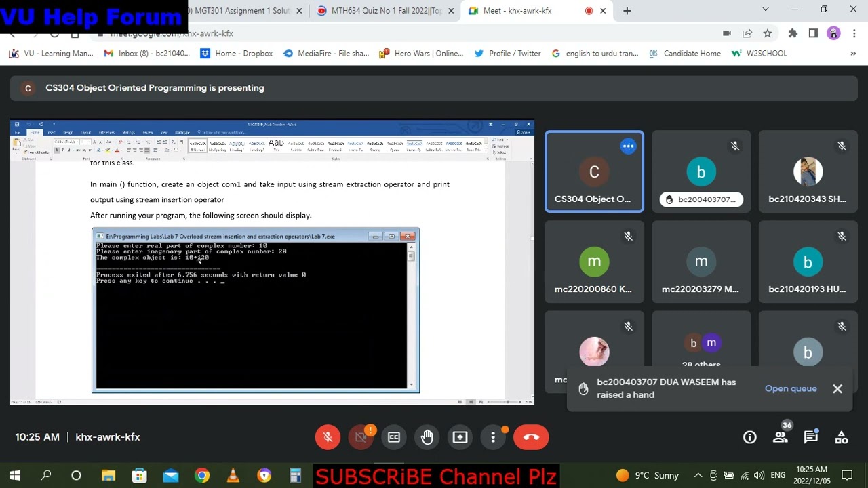
Task: Click the camera permission icon in address bar
Action: click(727, 33)
